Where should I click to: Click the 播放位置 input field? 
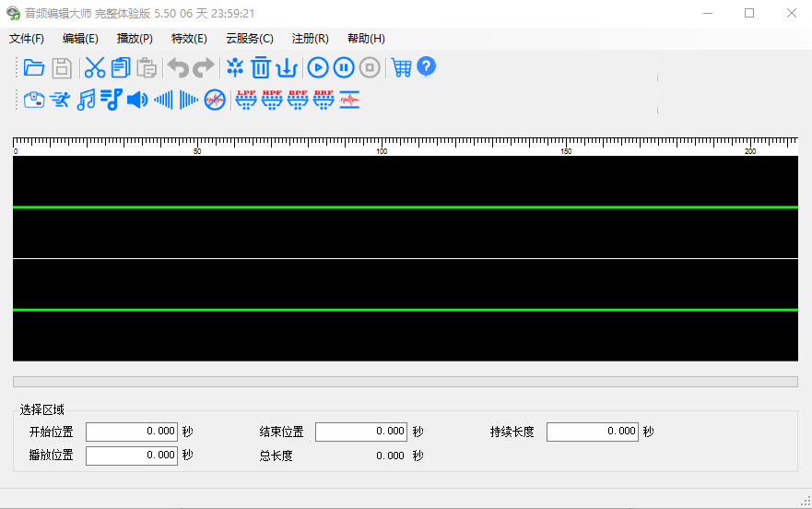point(132,456)
